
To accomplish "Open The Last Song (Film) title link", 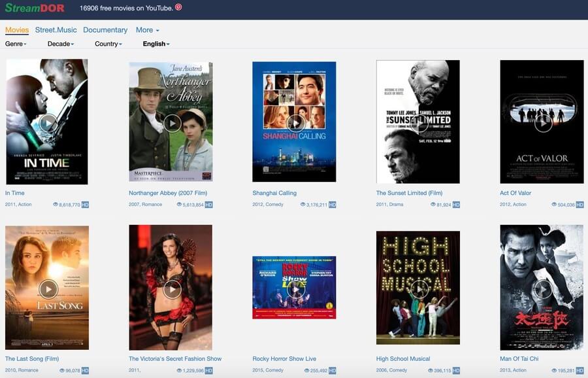I will point(32,359).
